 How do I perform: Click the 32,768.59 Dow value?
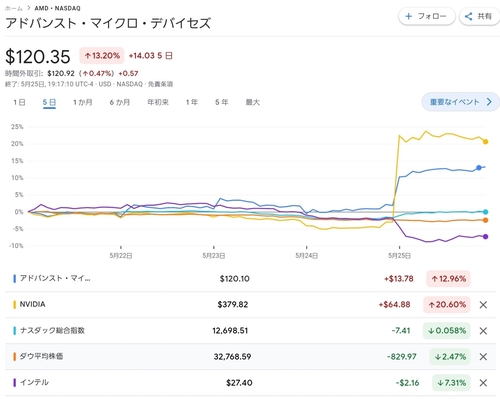(232, 357)
